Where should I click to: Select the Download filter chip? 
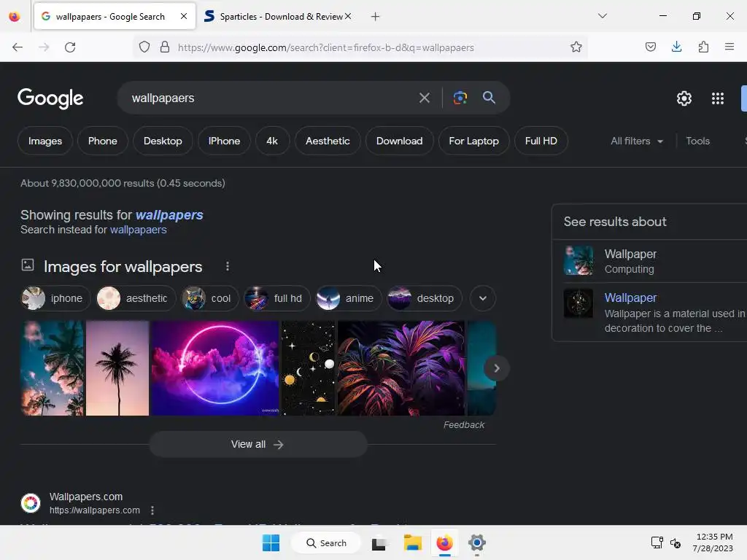(399, 141)
